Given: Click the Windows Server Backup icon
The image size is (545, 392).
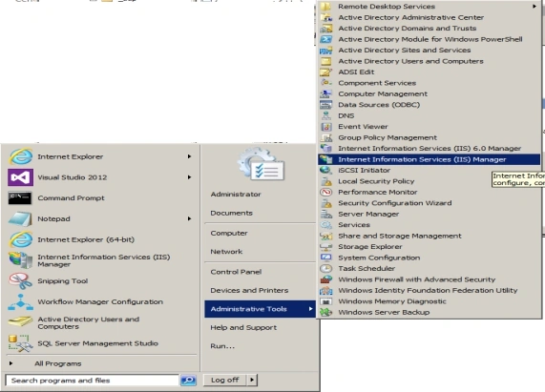Looking at the screenshot, I should pyautogui.click(x=326, y=312).
